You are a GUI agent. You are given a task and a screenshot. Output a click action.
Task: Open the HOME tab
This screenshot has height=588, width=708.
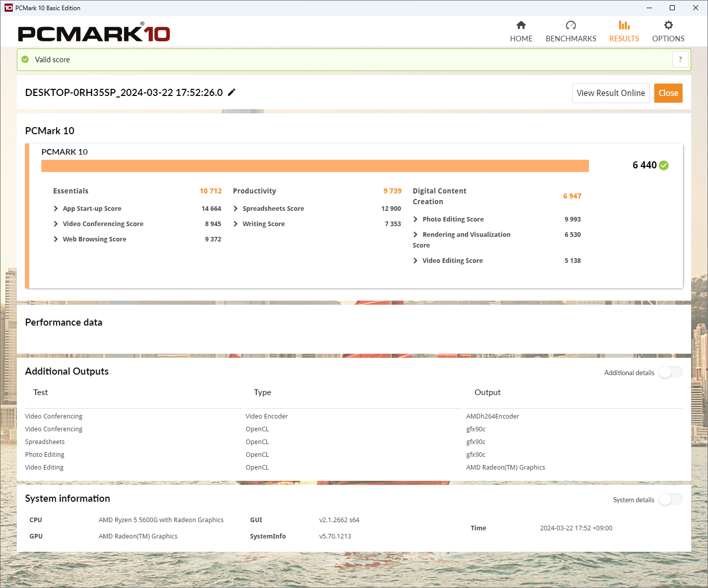click(x=521, y=32)
